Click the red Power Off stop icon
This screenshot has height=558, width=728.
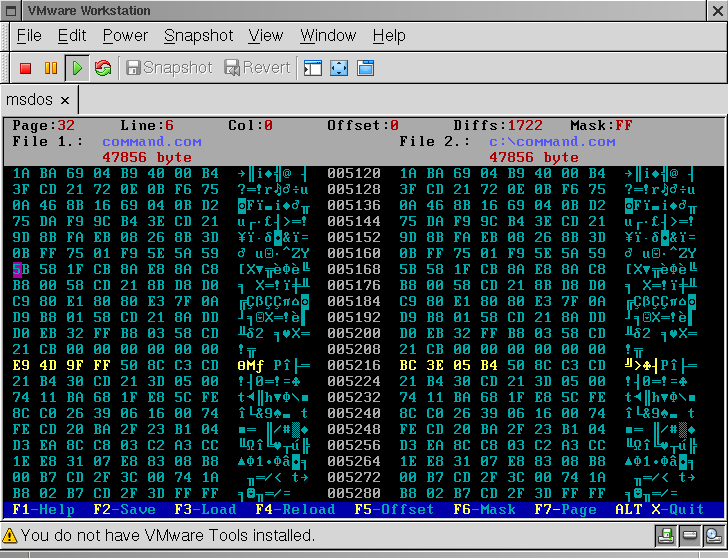[x=26, y=68]
